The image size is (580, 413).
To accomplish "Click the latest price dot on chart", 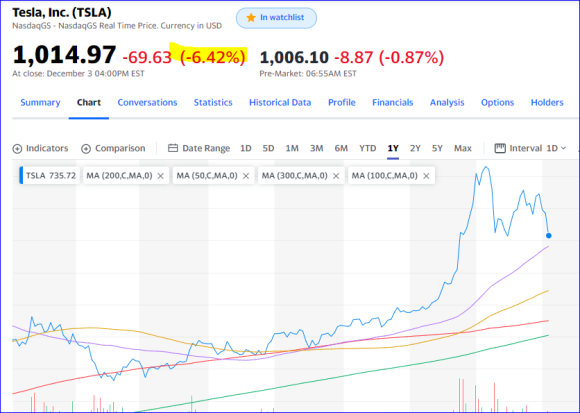I will 549,236.
